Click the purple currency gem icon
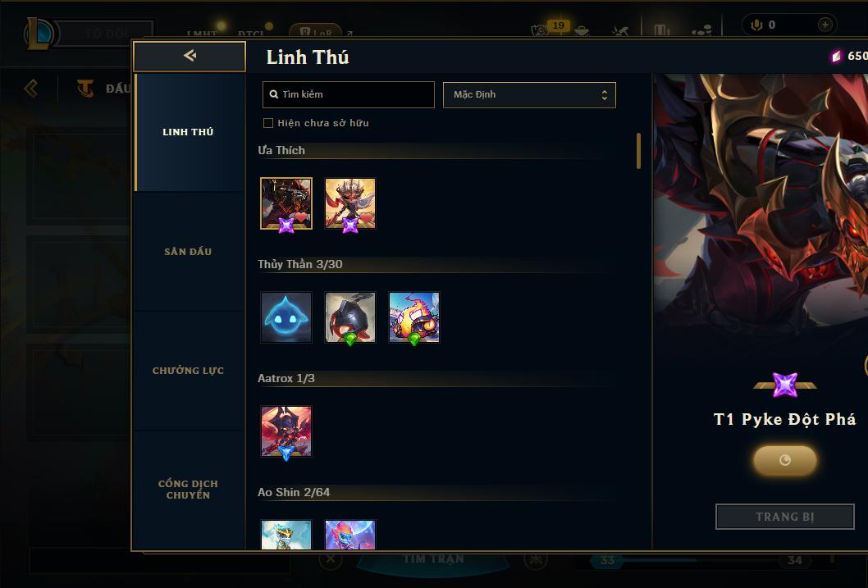Image resolution: width=868 pixels, height=588 pixels. click(x=836, y=56)
